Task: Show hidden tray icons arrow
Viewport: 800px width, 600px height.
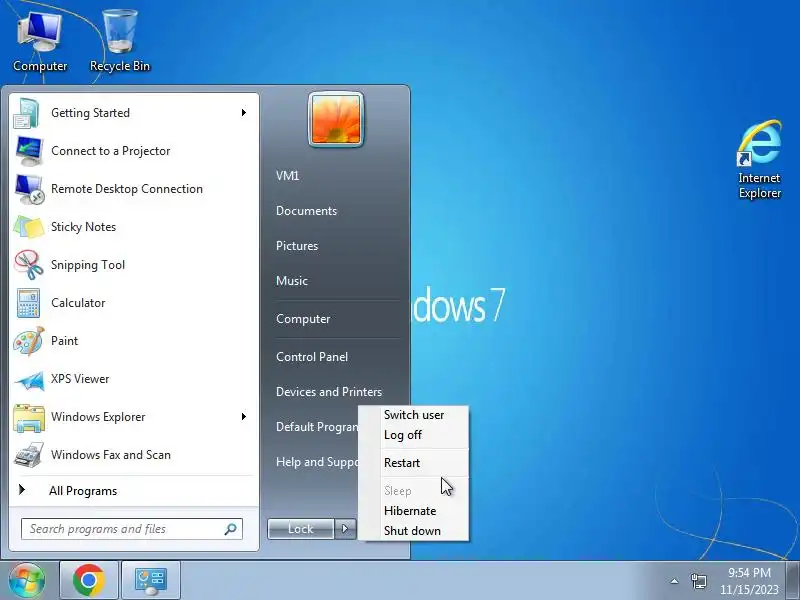Action: tap(674, 581)
